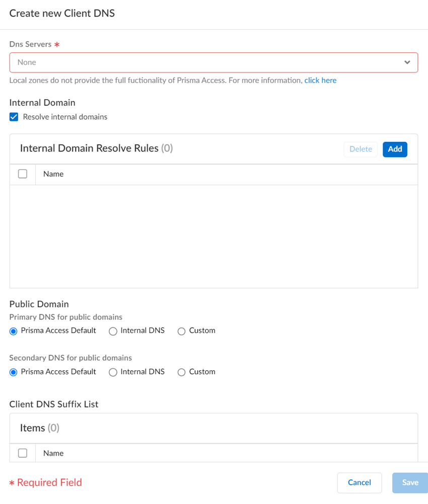Screen dimensions: 428x504
Task: Select all items in Client DNS Suffix List
Action: coord(22,453)
